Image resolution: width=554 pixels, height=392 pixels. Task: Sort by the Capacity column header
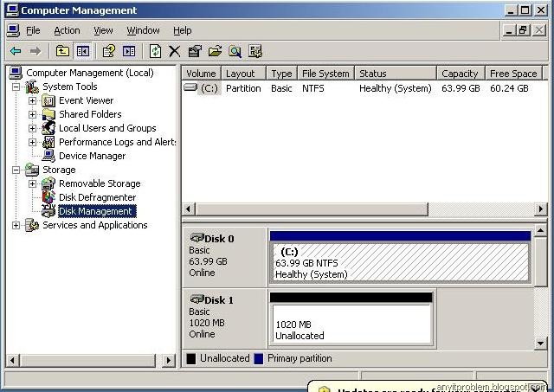(x=461, y=73)
